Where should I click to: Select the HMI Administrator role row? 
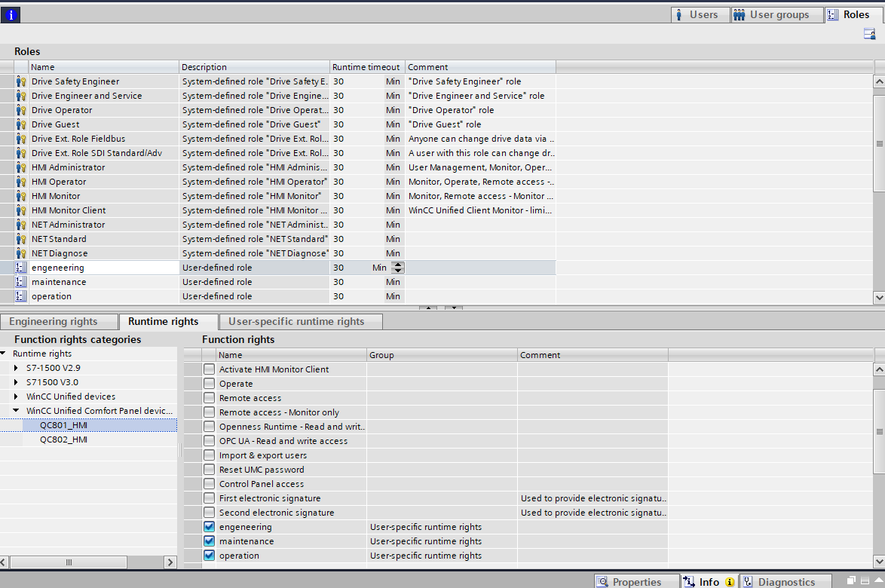(277, 167)
